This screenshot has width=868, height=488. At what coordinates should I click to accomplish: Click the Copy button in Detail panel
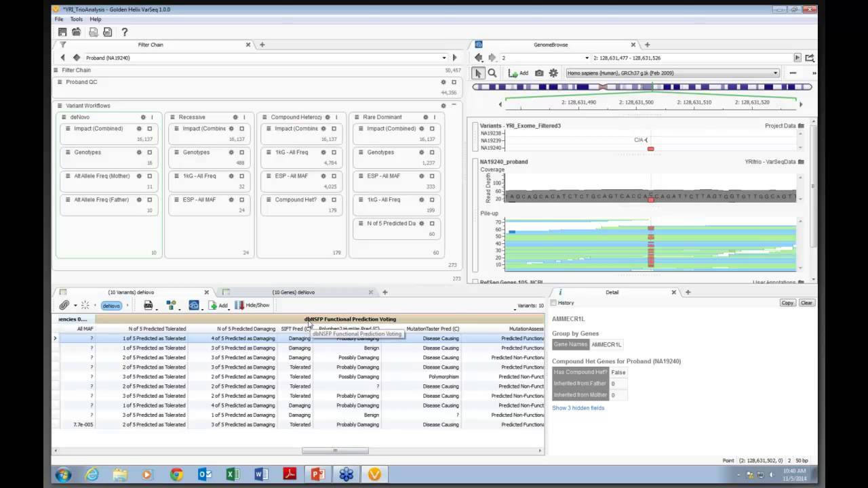(x=788, y=303)
